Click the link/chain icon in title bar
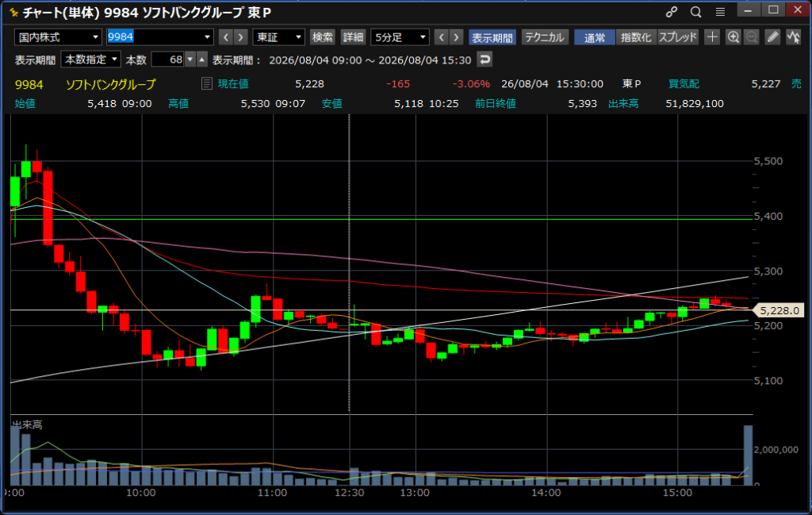The width and height of the screenshot is (812, 515). pos(672,12)
